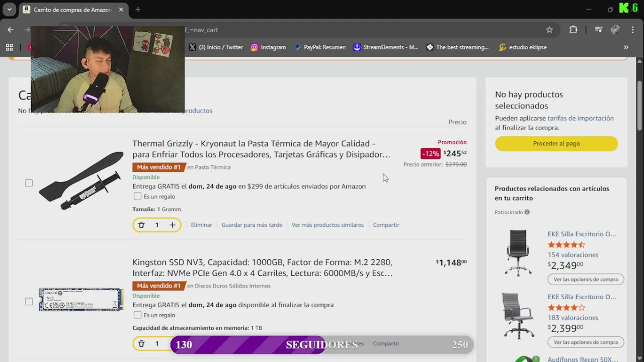
Task: Open the tarifas de importación link
Action: click(581, 119)
